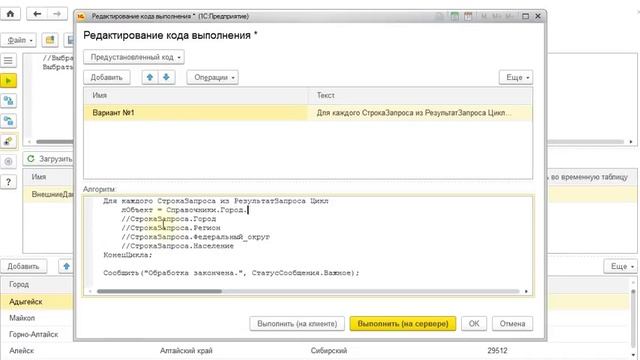The height and width of the screenshot is (360, 640).
Task: Move variant up with dialog's up arrow
Action: tap(150, 77)
